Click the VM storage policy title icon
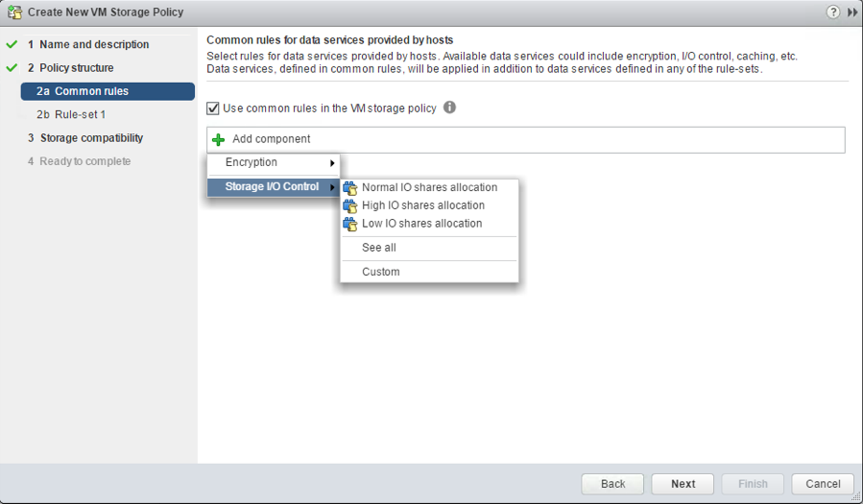 pos(13,12)
